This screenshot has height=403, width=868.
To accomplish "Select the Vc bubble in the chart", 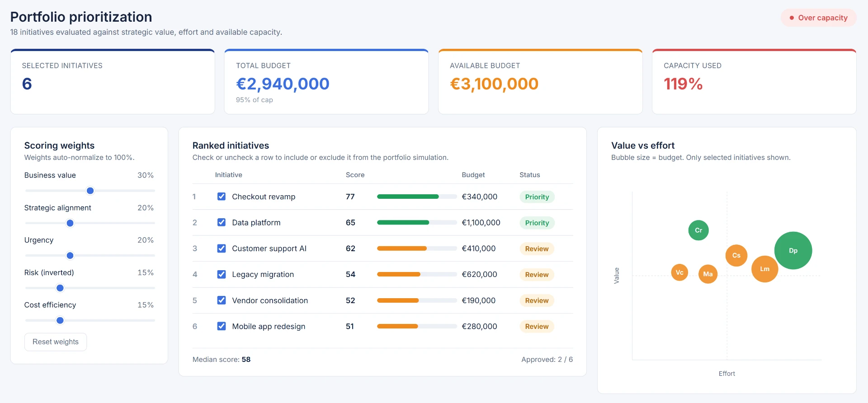I will (679, 272).
